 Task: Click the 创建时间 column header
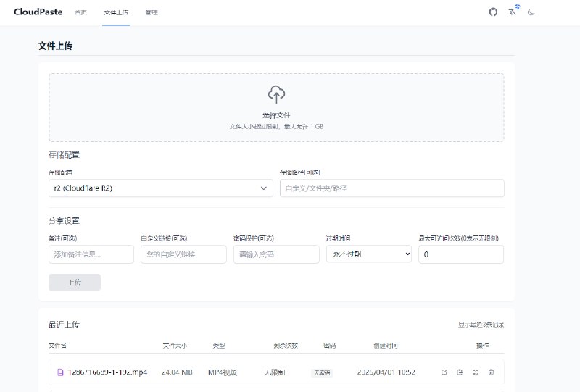tap(386, 346)
